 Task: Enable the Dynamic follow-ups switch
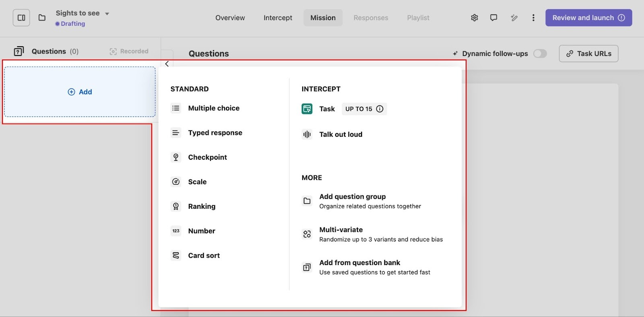540,54
